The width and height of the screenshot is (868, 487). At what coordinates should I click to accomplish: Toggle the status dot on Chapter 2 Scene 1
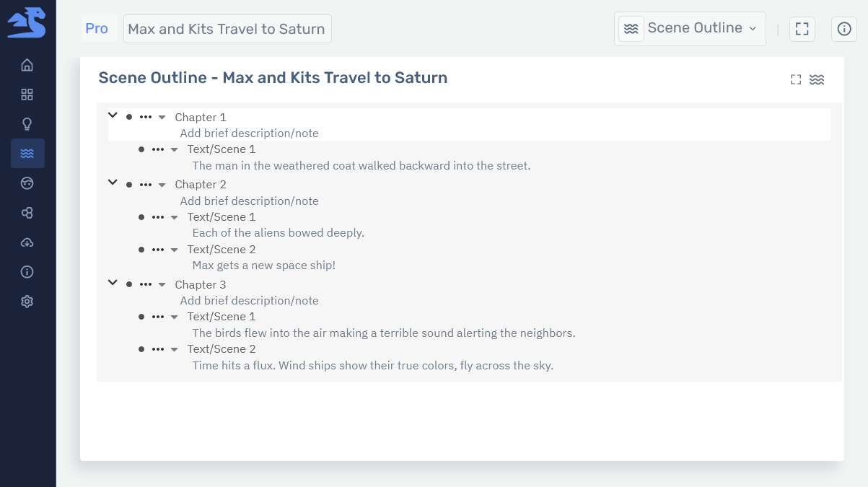click(x=141, y=217)
